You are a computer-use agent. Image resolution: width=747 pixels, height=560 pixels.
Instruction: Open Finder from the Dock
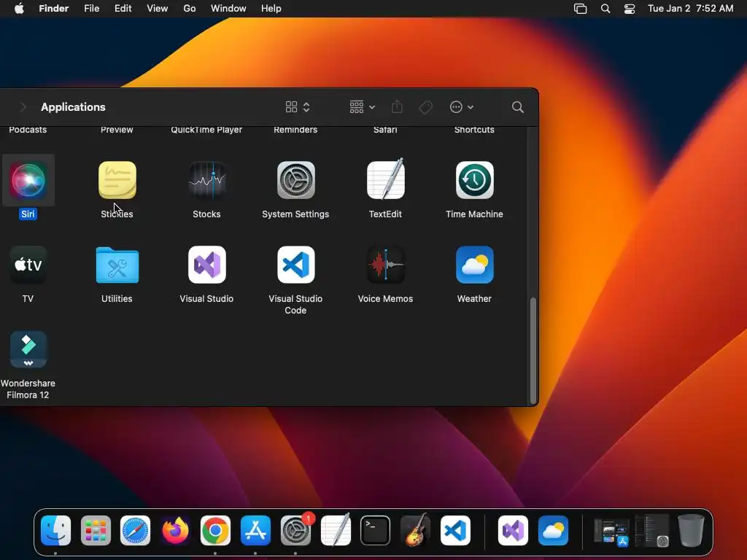coord(55,531)
